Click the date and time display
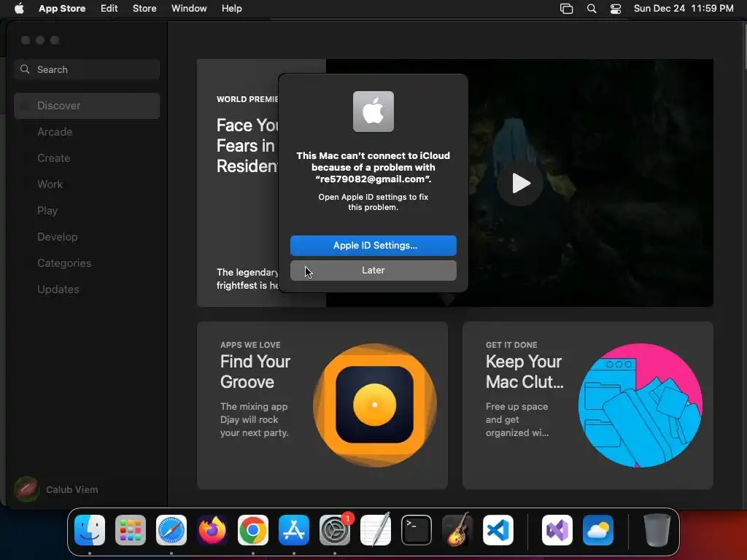 (683, 8)
